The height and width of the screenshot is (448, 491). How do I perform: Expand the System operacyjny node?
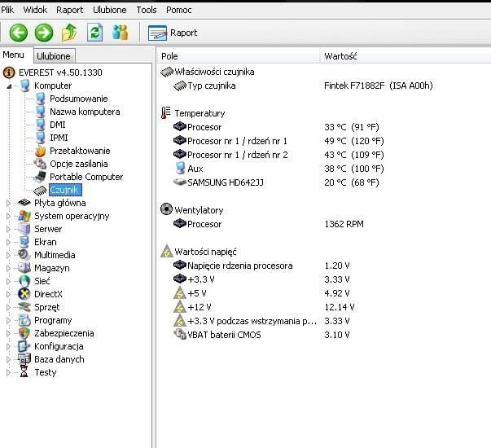point(8,216)
